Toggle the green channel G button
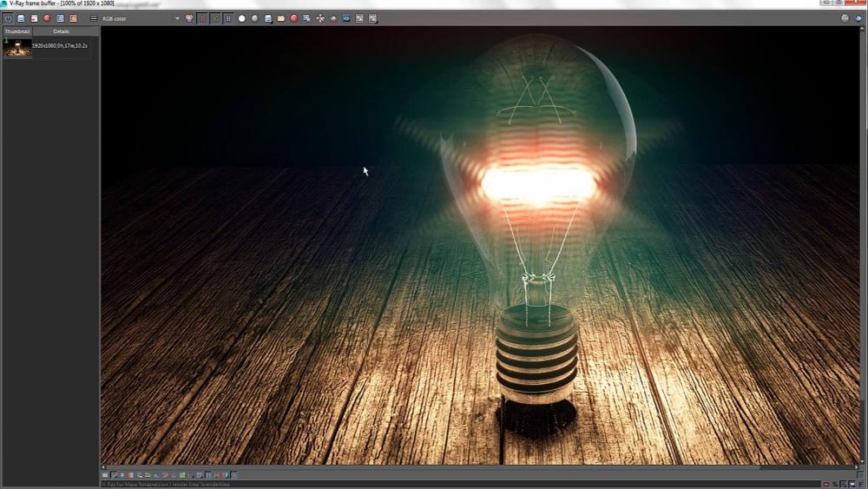The width and height of the screenshot is (868, 489). (215, 18)
